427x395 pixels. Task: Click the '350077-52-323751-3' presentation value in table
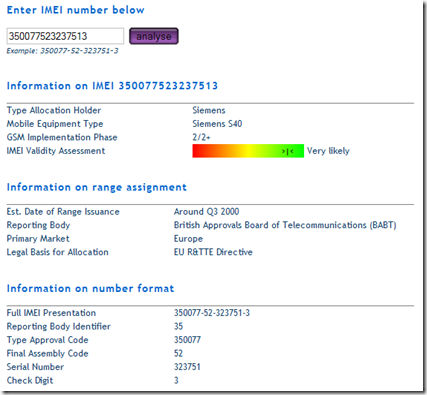(212, 313)
